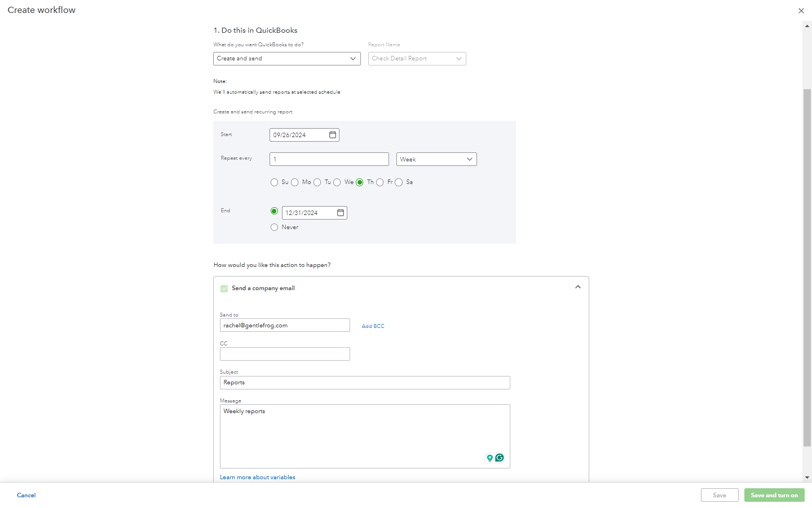
Task: Select the Tu day radio button
Action: [317, 182]
